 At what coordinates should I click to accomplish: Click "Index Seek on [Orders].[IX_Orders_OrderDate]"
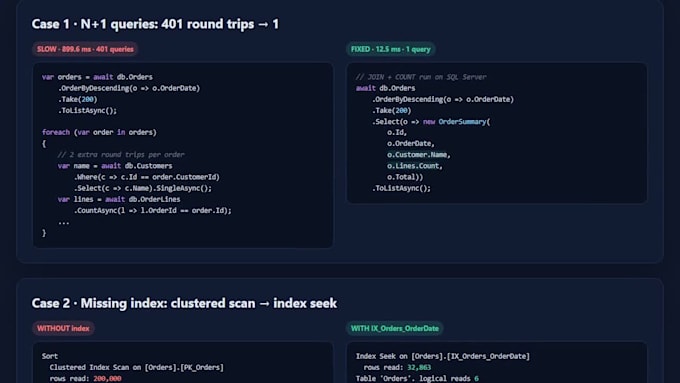[x=443, y=356]
